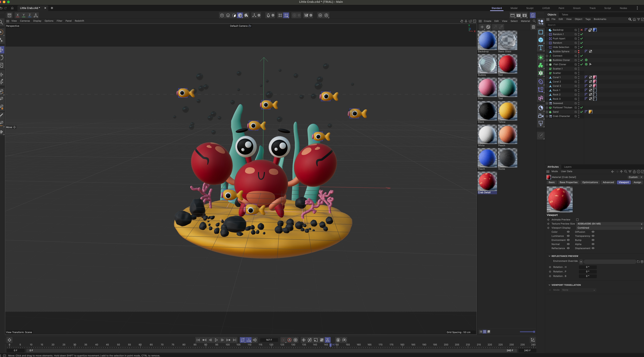Image resolution: width=644 pixels, height=357 pixels.
Task: Toggle the X axis lock
Action: [x=17, y=15]
